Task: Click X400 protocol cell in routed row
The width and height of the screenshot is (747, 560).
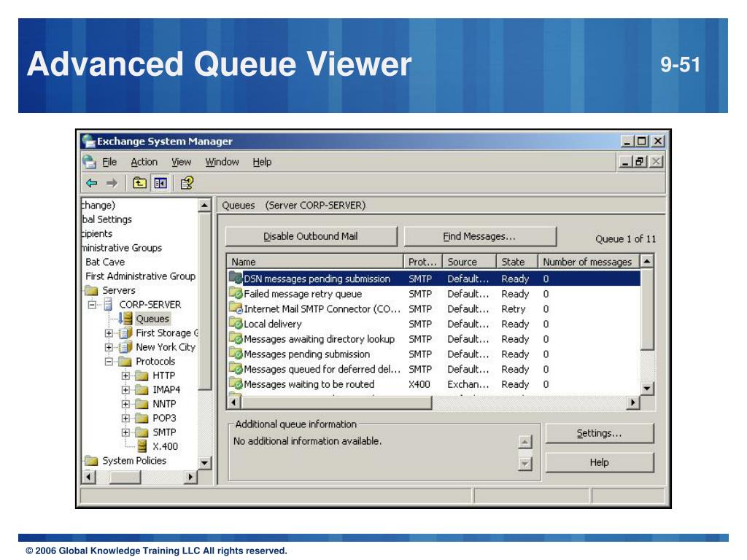Action: point(419,384)
